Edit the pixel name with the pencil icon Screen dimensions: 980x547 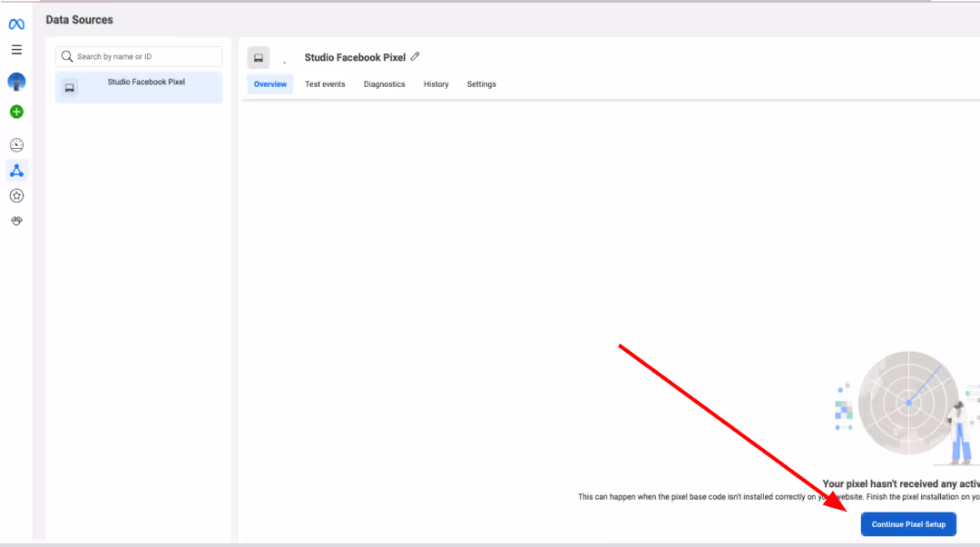415,56
